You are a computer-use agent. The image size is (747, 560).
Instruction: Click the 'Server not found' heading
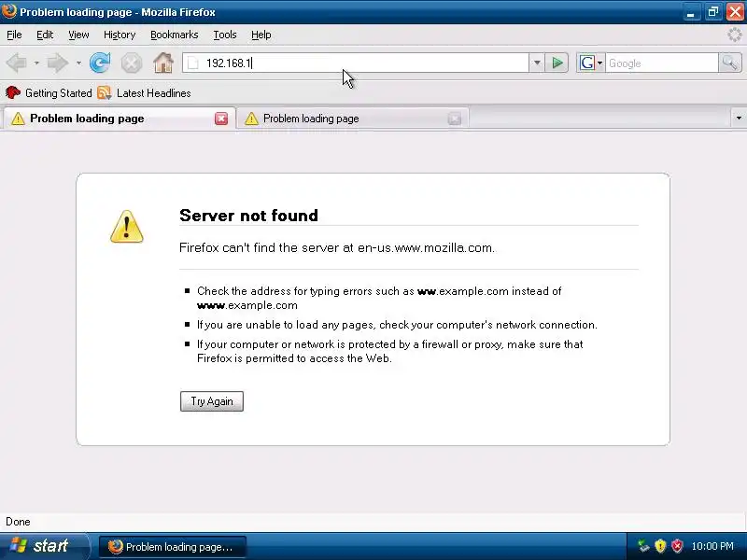(x=248, y=216)
